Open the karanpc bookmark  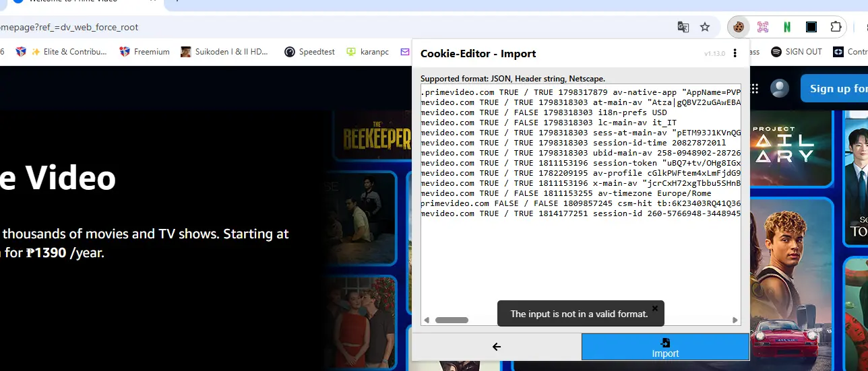pyautogui.click(x=369, y=52)
